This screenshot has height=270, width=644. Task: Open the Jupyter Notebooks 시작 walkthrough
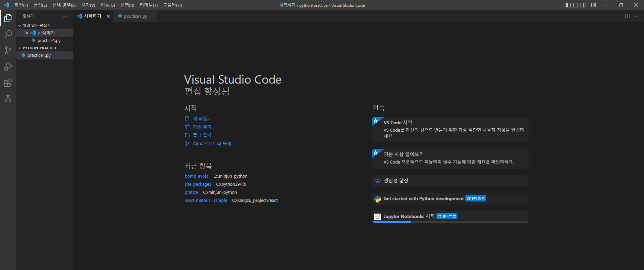pyautogui.click(x=450, y=216)
